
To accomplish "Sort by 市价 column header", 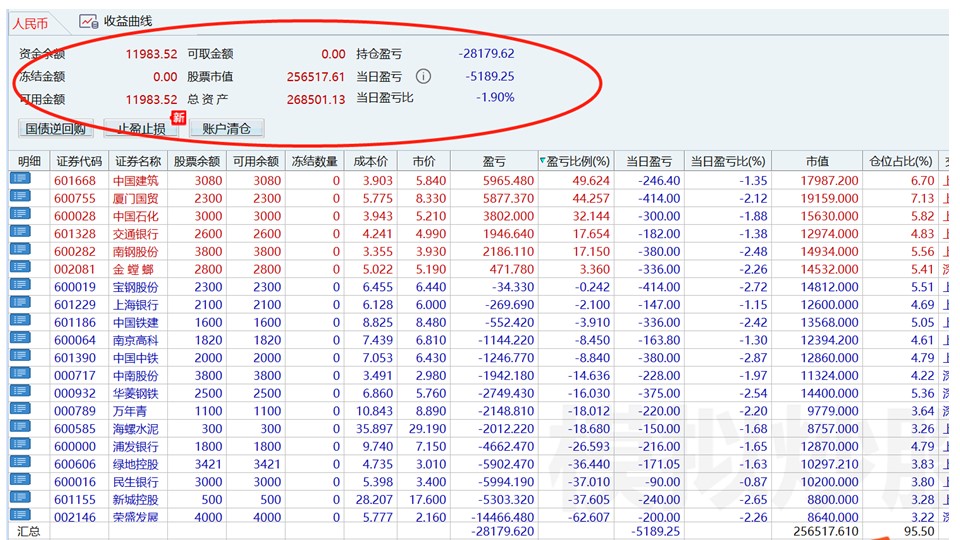I will pyautogui.click(x=424, y=162).
